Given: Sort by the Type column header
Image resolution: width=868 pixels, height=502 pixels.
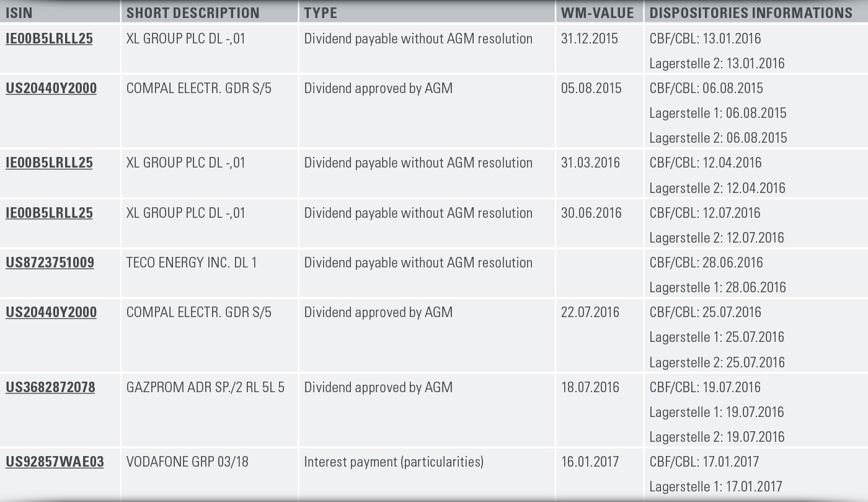Looking at the screenshot, I should click(321, 13).
